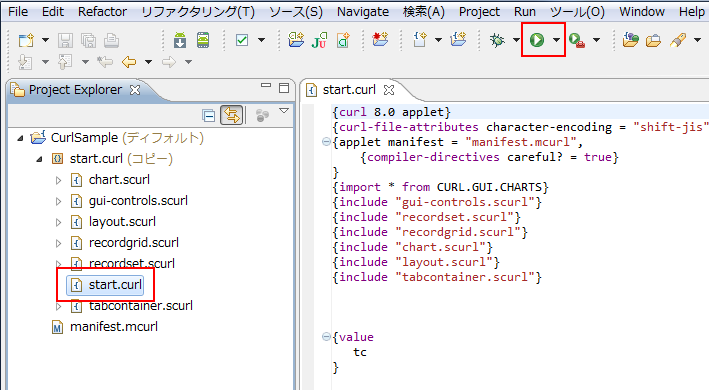Expand the recordgrid.scurl tree node

coord(58,243)
